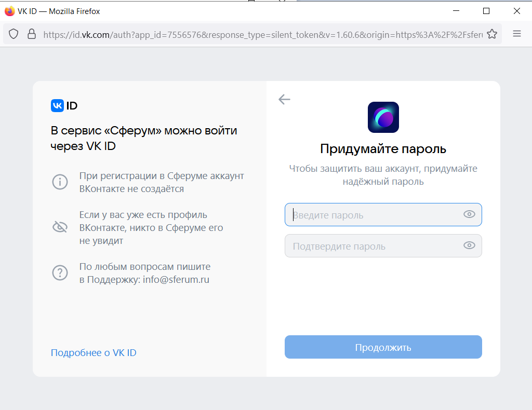Focus the 'Подтвердите пароль' input field
The image size is (532, 410).
tap(374, 246)
